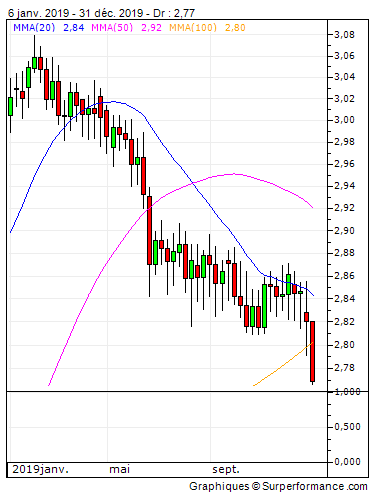Click the 2,82 price axis label

coord(344,322)
